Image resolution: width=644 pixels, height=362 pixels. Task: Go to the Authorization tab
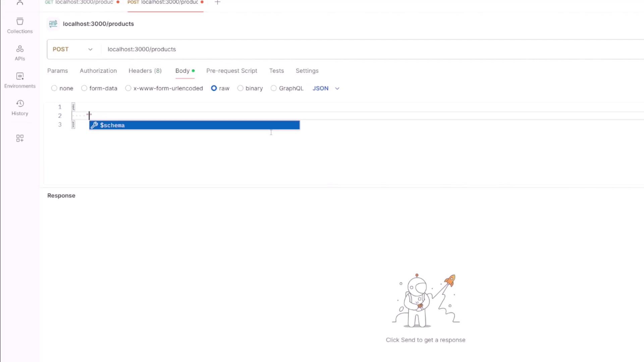pos(98,71)
